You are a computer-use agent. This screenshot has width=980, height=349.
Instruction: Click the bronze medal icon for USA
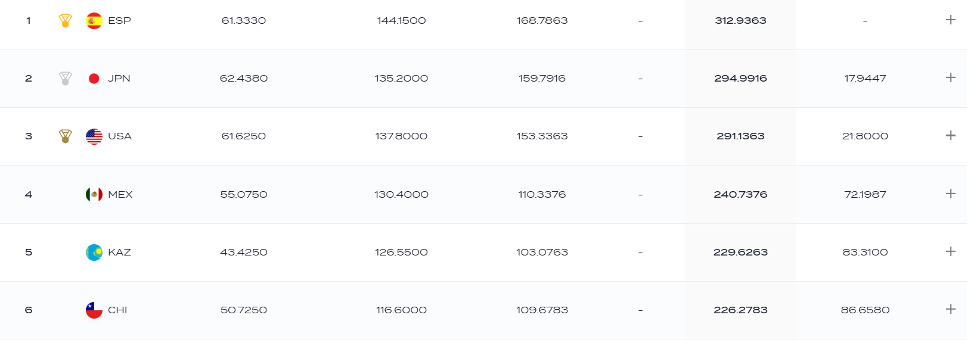[66, 136]
